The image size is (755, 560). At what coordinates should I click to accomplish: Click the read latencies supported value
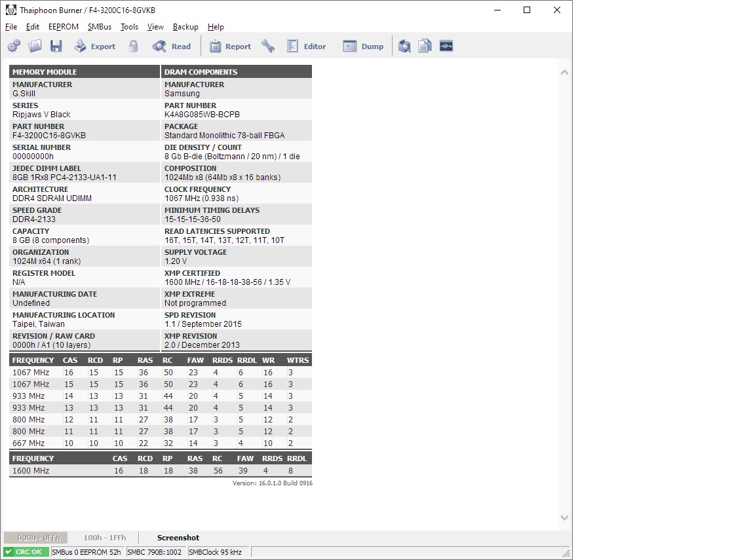[x=224, y=240]
